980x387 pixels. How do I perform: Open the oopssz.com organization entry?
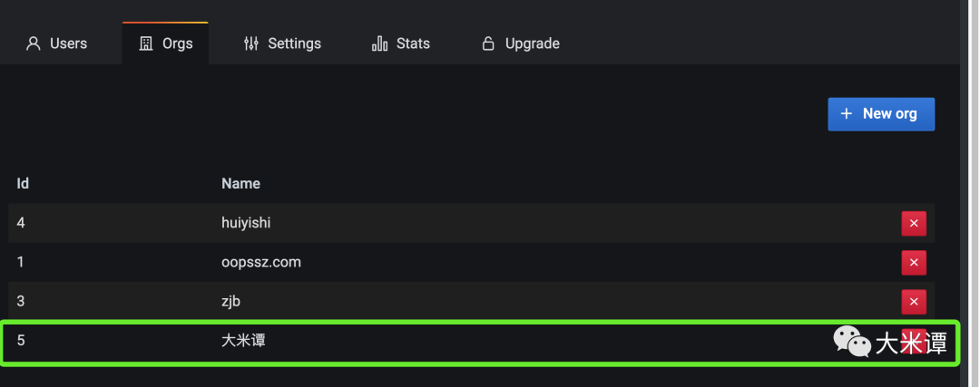pyautogui.click(x=261, y=262)
